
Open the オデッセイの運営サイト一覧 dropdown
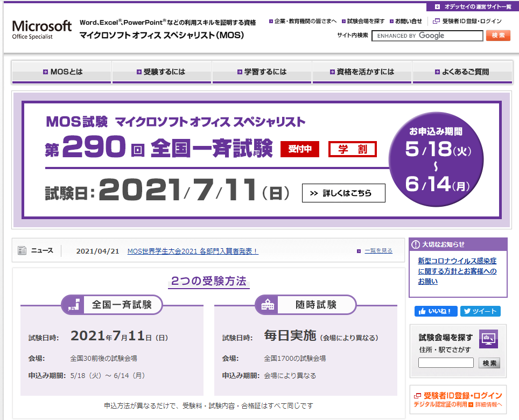click(x=472, y=6)
